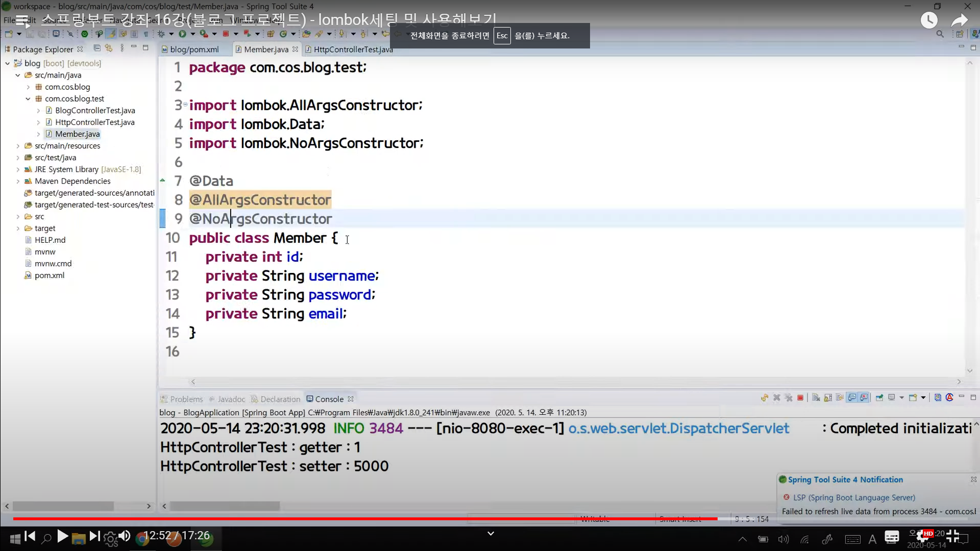This screenshot has width=980, height=551.
Task: Click the @AllArgsConstructor annotation on line 8
Action: click(260, 200)
